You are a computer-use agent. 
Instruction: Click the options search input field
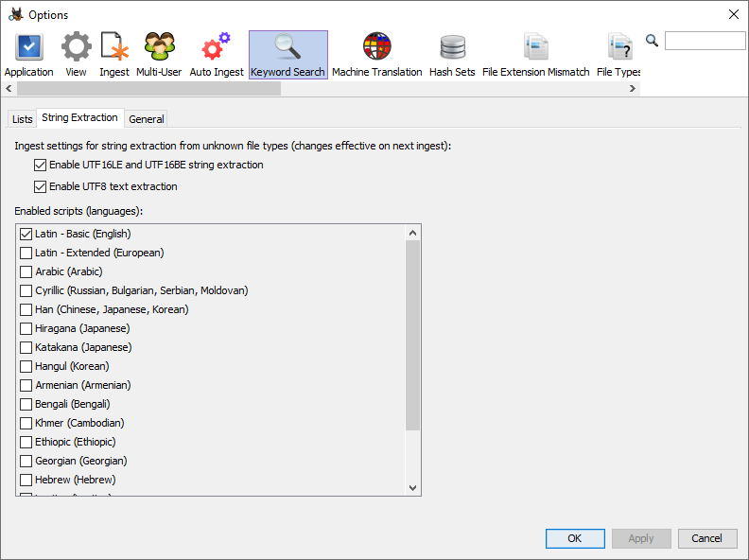705,41
